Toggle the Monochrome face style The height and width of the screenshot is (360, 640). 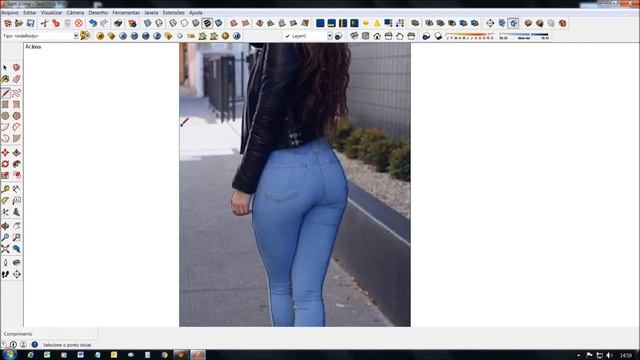(x=219, y=23)
